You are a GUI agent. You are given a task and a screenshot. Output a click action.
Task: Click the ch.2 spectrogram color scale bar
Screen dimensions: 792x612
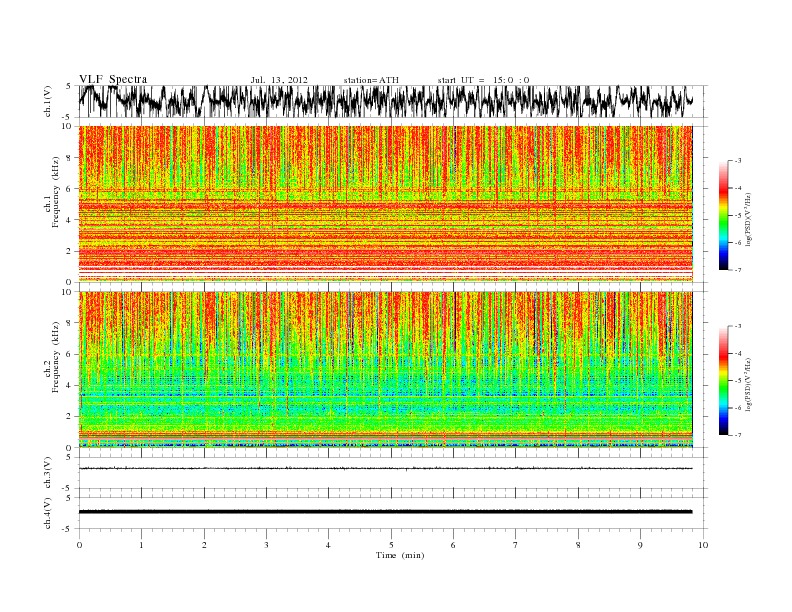pos(723,380)
